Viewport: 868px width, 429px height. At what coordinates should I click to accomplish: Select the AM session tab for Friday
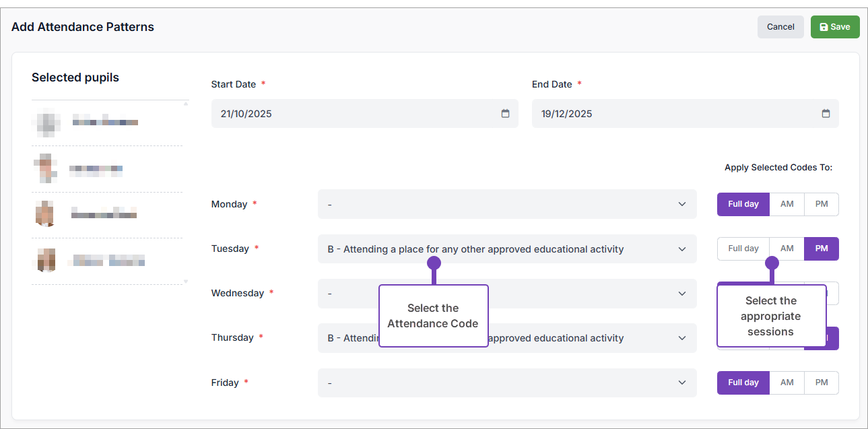pos(787,383)
